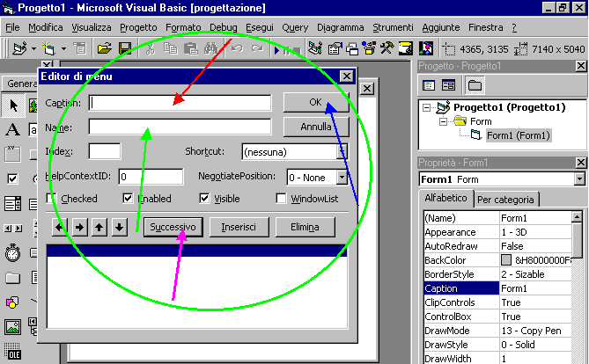Click the Copy toolbar icon
Image resolution: width=589 pixels, height=364 pixels.
[171, 48]
